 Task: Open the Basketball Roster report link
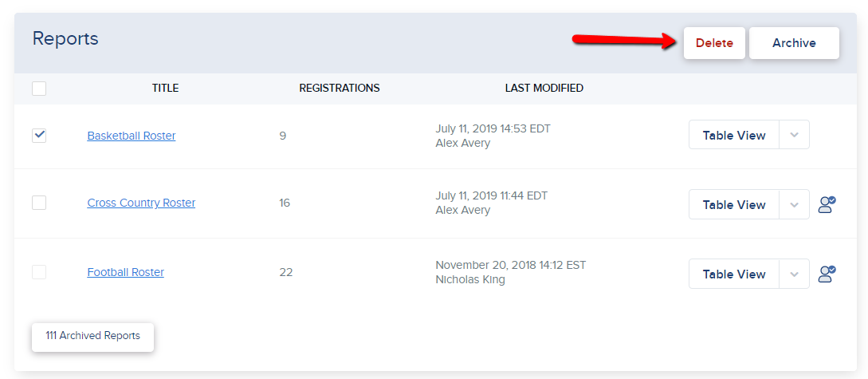[132, 136]
